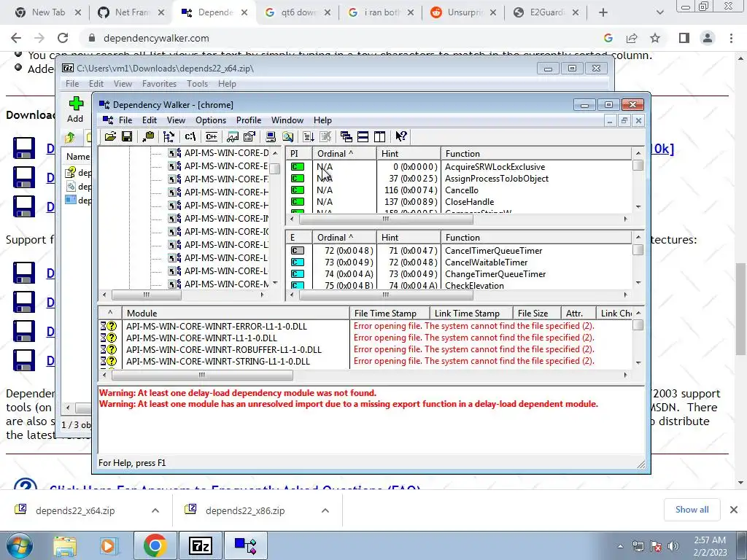The image size is (747, 560).
Task: Sort by PI column in imports list
Action: tap(299, 153)
